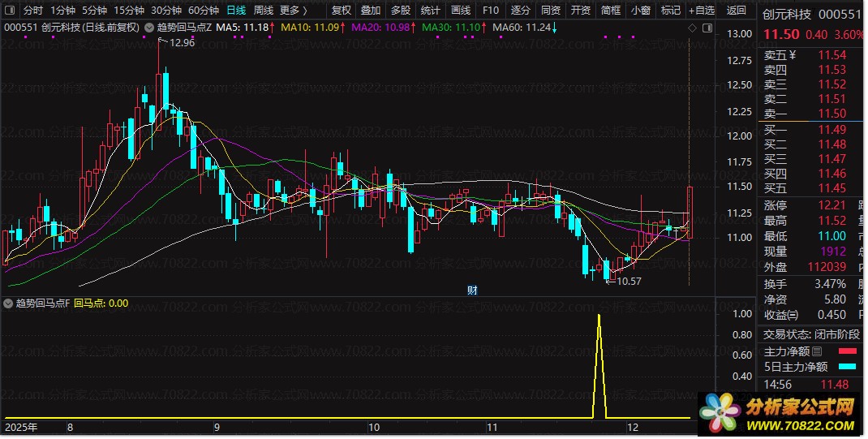The height and width of the screenshot is (439, 868).
Task: Select the 买四 11.46 order row
Action: coord(810,174)
